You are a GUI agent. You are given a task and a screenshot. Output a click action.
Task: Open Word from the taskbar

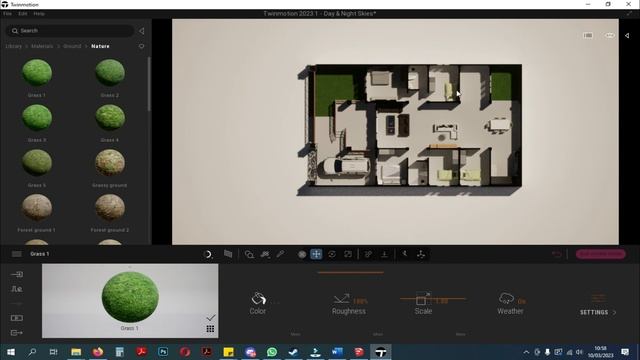(x=337, y=352)
